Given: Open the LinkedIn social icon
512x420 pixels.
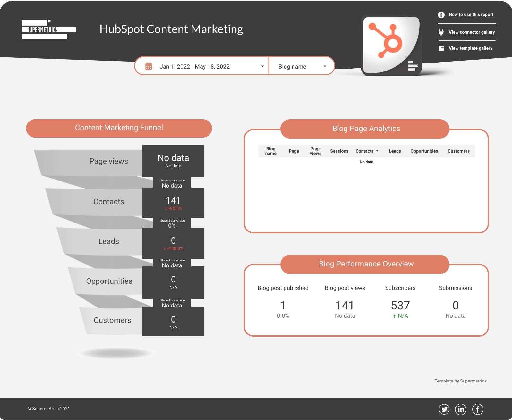Looking at the screenshot, I should 461,409.
